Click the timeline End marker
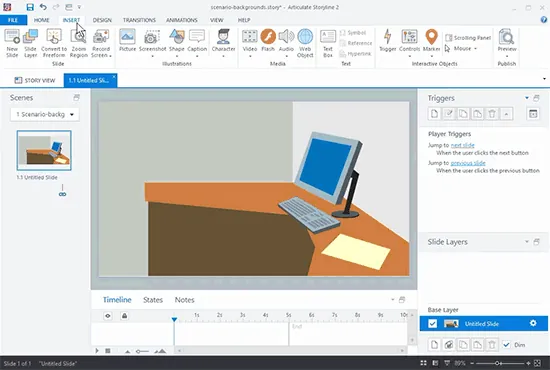The width and height of the screenshot is (550, 370). [x=297, y=327]
